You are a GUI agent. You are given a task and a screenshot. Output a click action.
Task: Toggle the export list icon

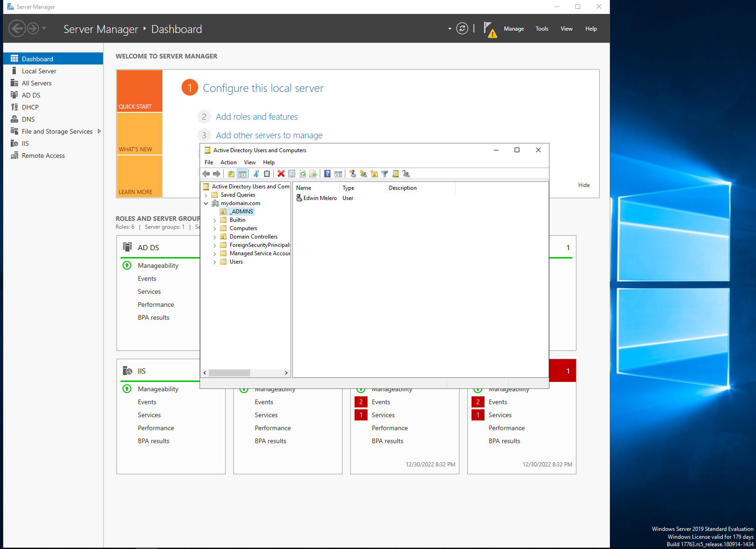click(314, 174)
